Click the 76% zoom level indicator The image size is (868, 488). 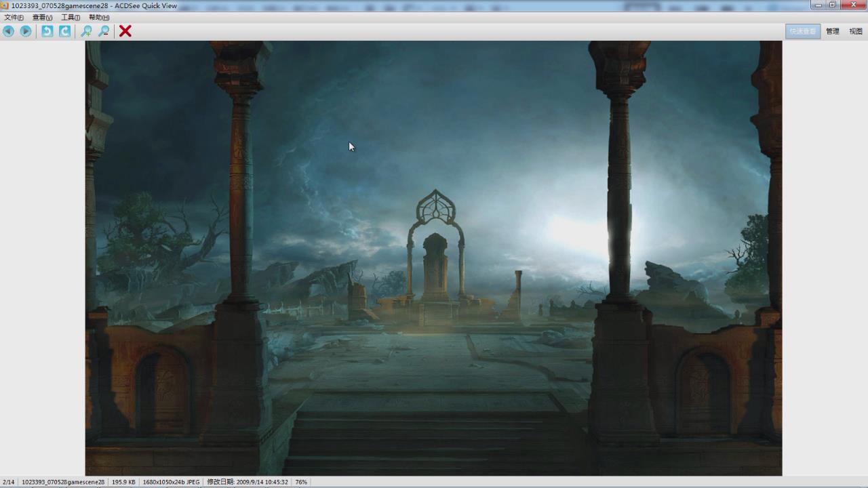(301, 483)
